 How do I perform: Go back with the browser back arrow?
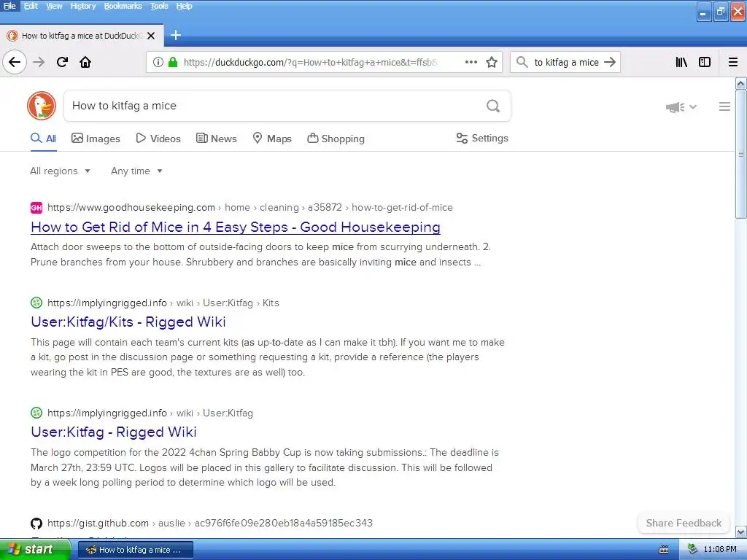tap(15, 62)
